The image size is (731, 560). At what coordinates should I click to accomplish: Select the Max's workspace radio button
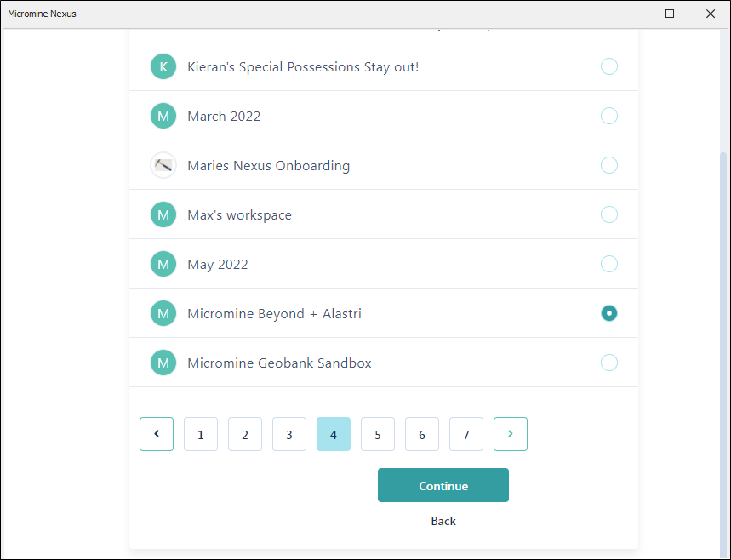coord(609,214)
